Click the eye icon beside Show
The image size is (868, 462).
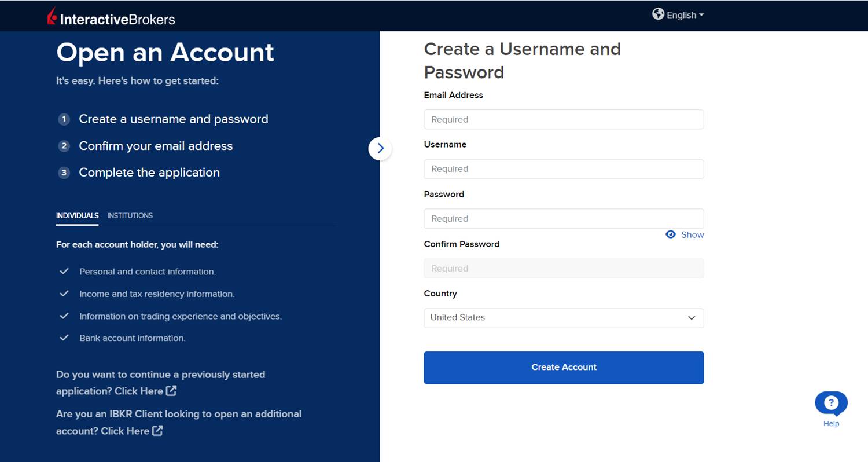tap(671, 234)
